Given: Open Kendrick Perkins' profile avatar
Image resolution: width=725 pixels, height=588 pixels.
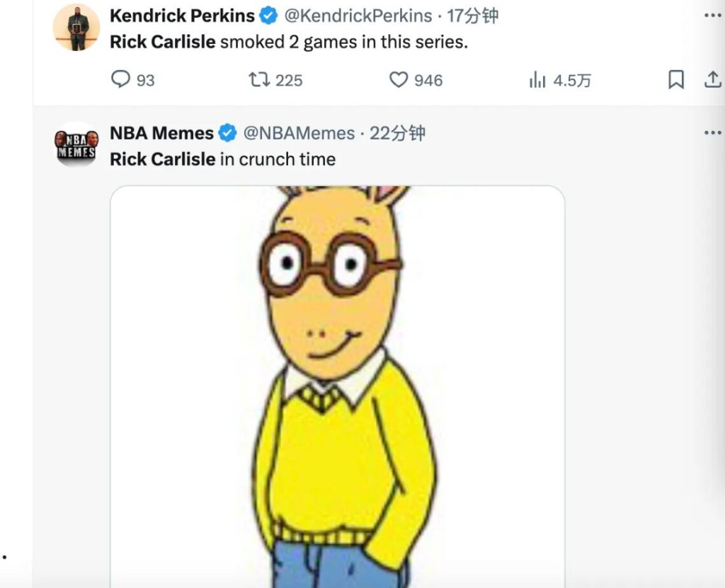Looking at the screenshot, I should coord(76,28).
